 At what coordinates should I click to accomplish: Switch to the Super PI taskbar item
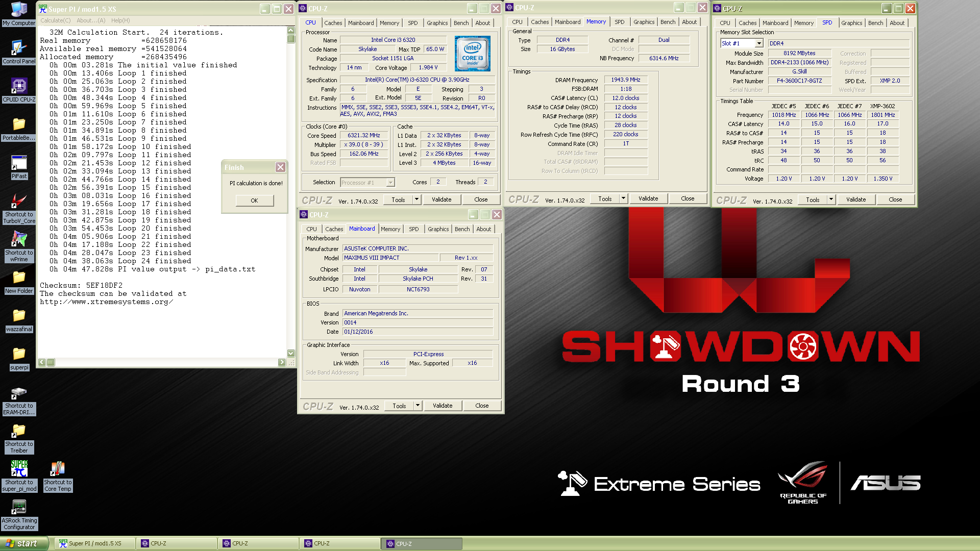click(x=95, y=543)
